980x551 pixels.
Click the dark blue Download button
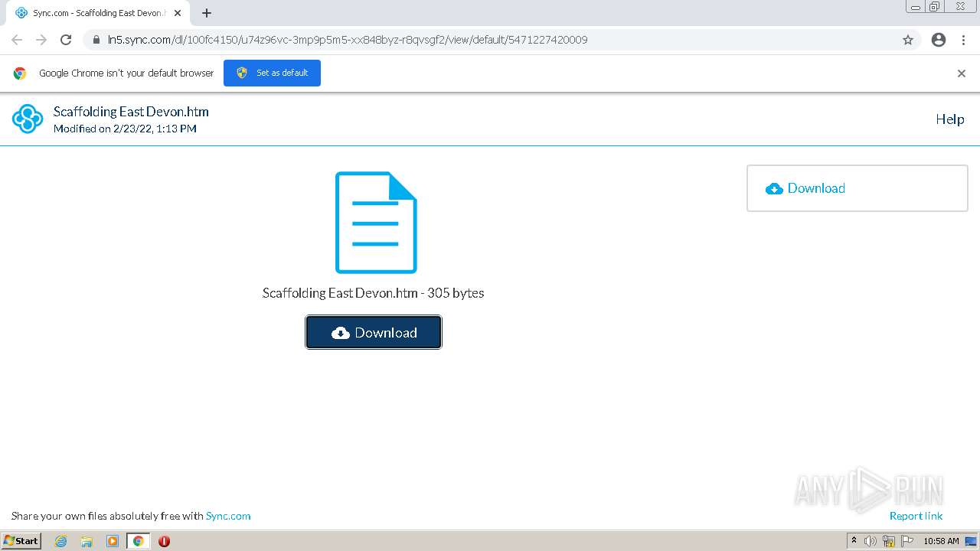coord(374,332)
